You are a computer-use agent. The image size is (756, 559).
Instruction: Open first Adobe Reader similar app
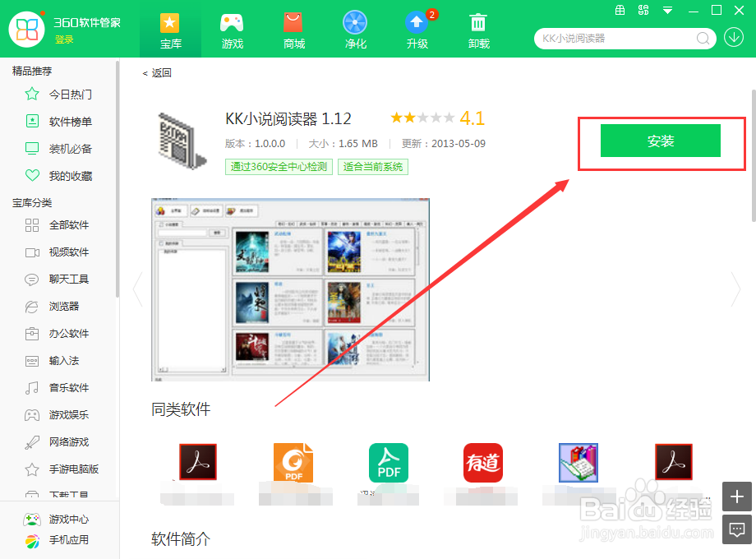(x=198, y=462)
